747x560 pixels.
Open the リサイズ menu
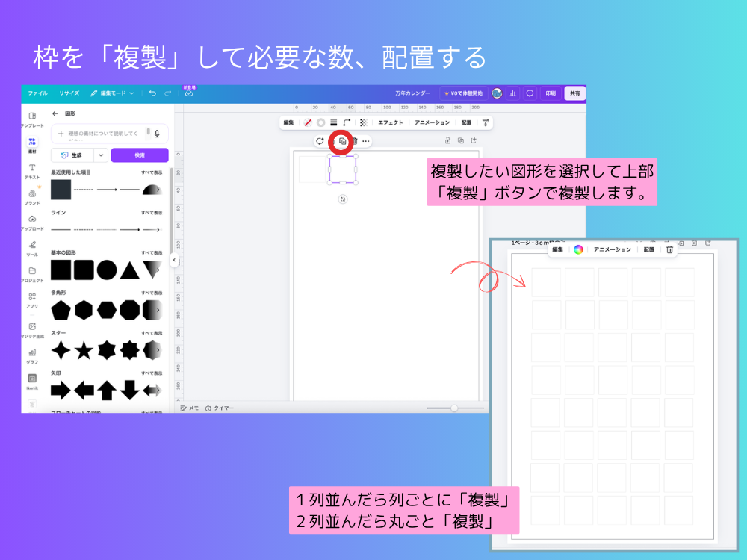[x=69, y=93]
